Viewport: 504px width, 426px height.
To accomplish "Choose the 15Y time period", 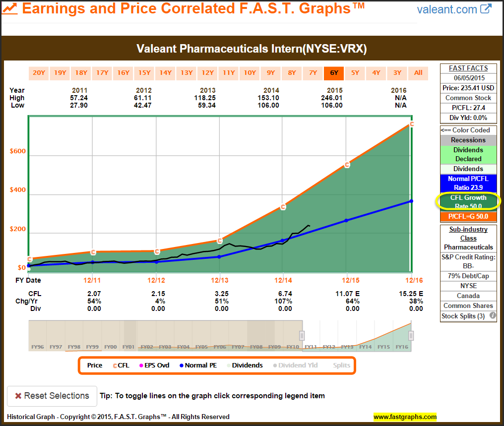I will point(144,73).
